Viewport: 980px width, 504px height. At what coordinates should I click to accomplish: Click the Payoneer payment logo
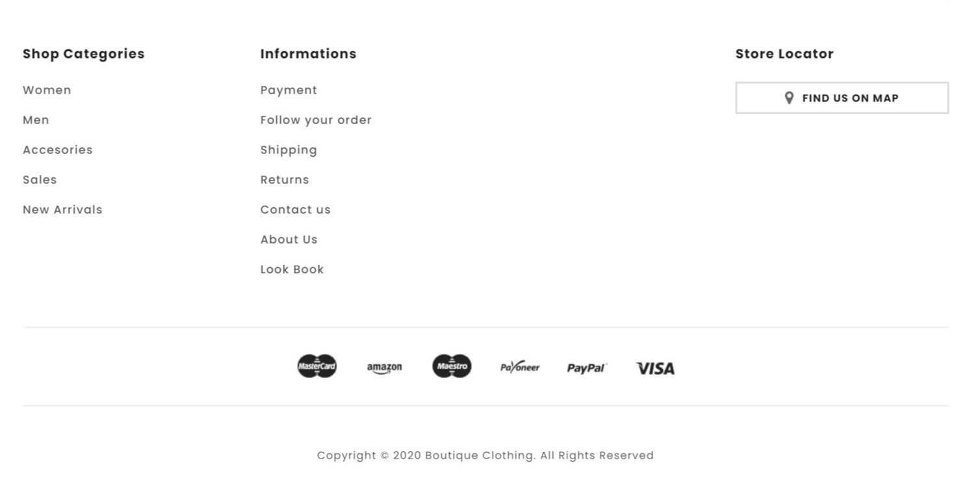[x=520, y=368]
